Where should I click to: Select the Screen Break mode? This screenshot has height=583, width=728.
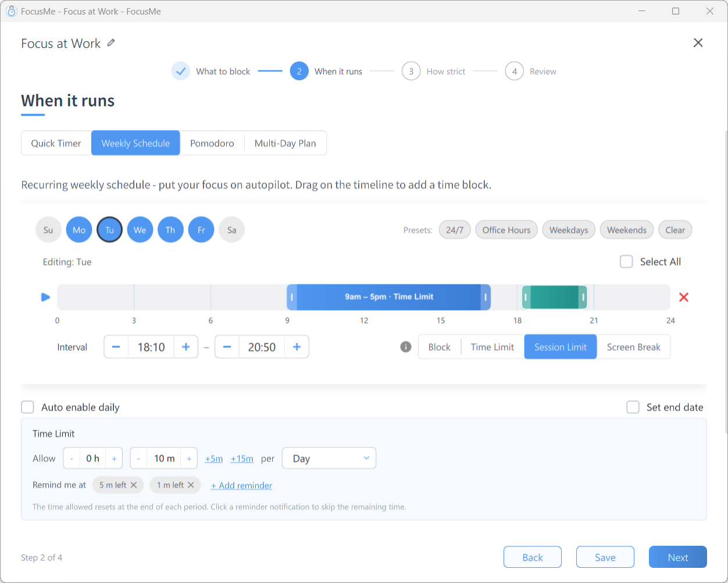pos(633,347)
